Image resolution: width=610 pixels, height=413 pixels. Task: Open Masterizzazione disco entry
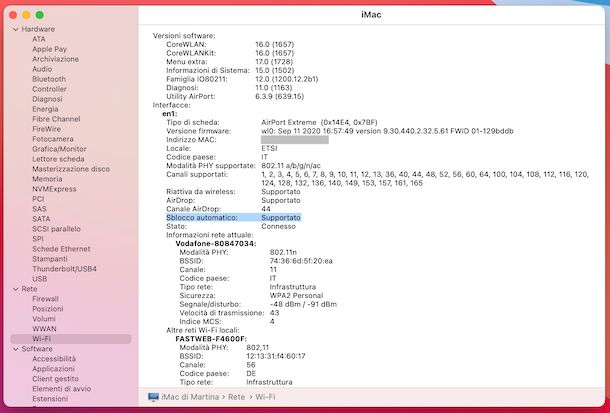pyautogui.click(x=71, y=169)
